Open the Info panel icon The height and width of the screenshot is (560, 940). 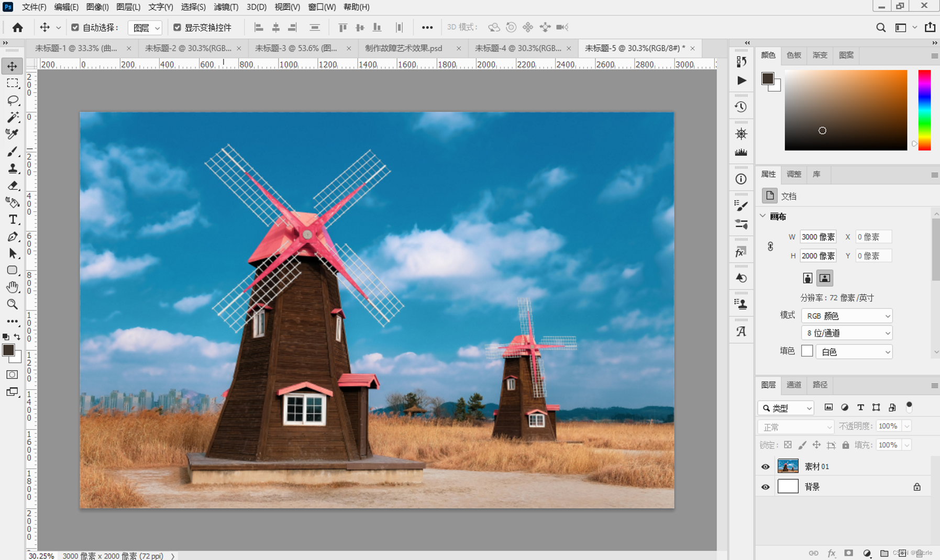tap(741, 179)
